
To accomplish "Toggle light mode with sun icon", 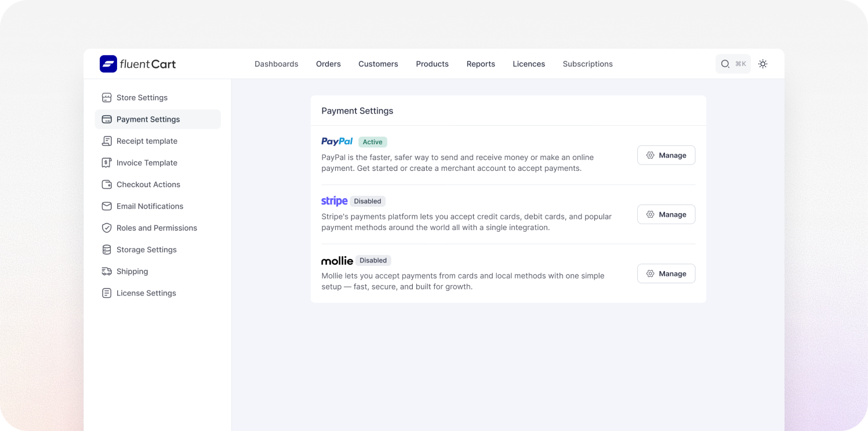I will click(x=763, y=64).
